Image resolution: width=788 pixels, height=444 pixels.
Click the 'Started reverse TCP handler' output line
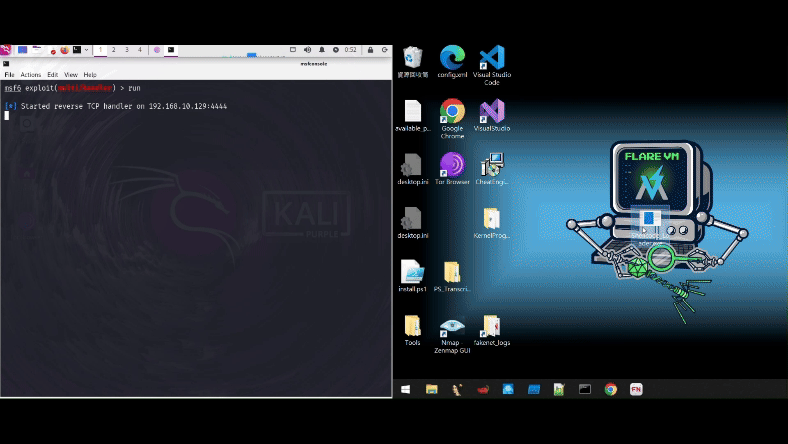point(116,106)
